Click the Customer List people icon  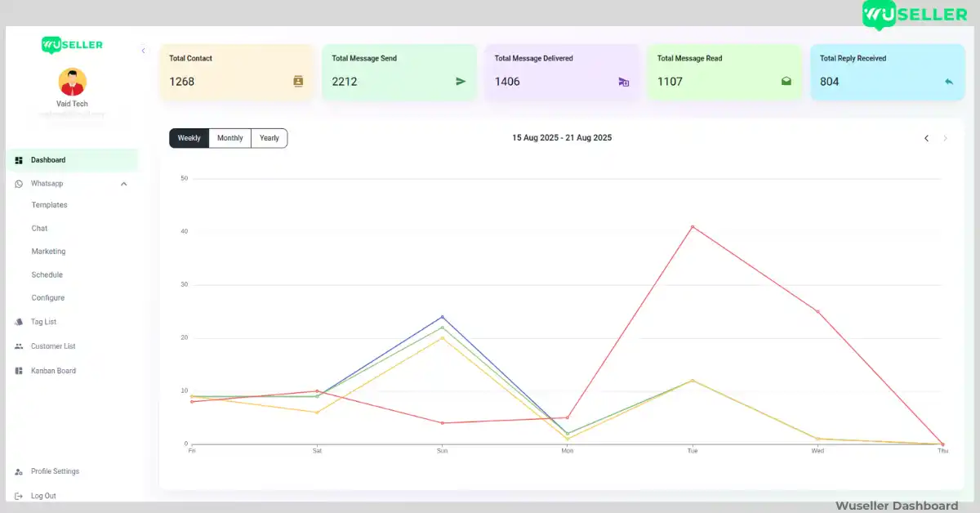tap(19, 346)
